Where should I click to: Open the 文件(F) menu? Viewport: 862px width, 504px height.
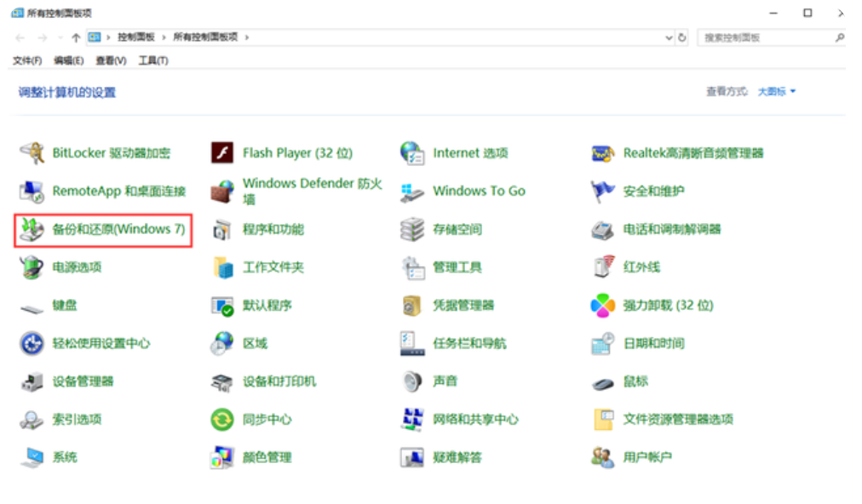pyautogui.click(x=27, y=60)
